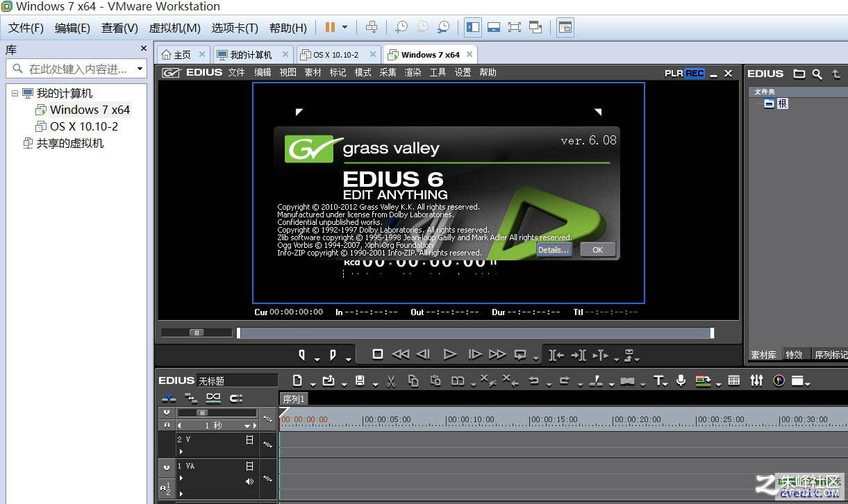Viewport: 848px width, 504px height.
Task: Toggle Snap to Event icon in timeline
Action: pos(236,398)
